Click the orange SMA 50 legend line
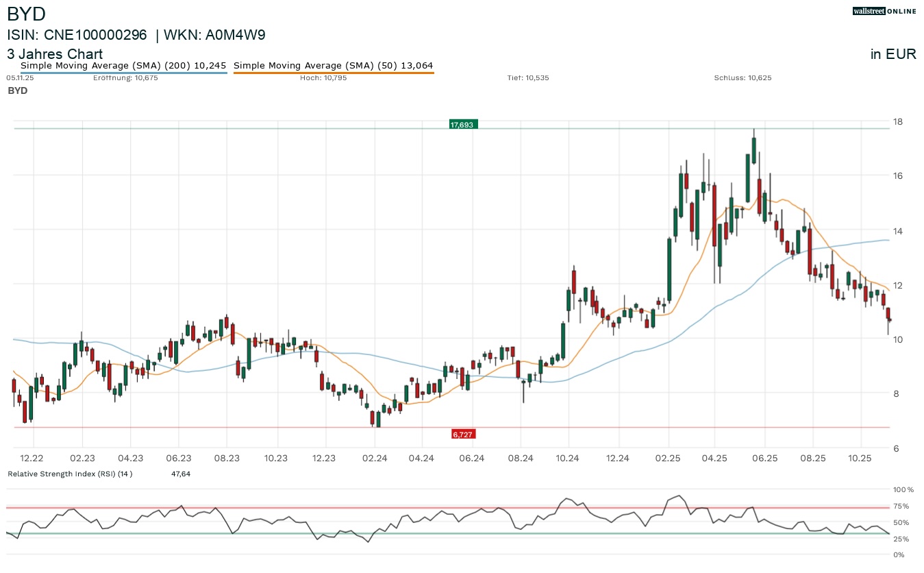This screenshot has height=573, width=924. 334,72
